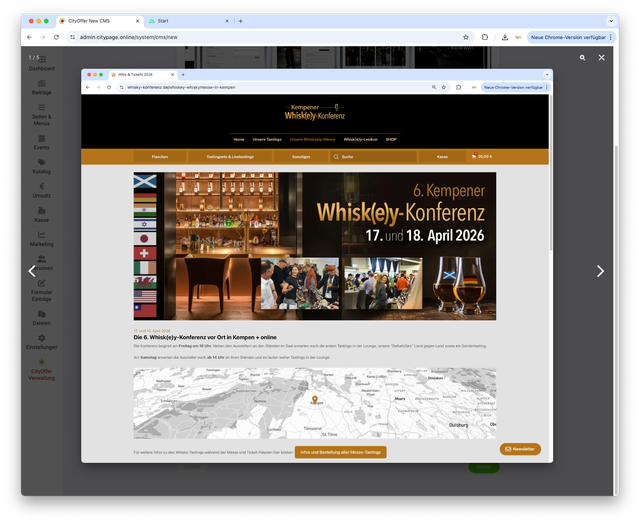
Task: Open Einstellungen settings in sidebar
Action: [42, 342]
